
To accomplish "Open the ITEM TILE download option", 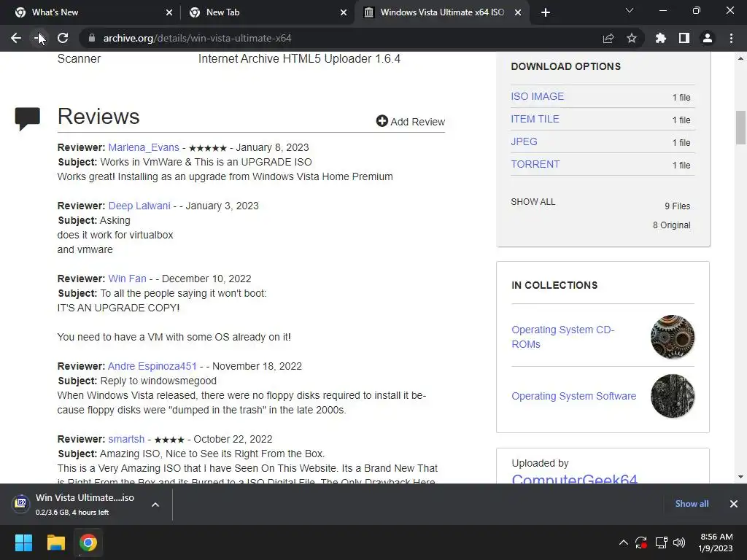I will tap(535, 119).
